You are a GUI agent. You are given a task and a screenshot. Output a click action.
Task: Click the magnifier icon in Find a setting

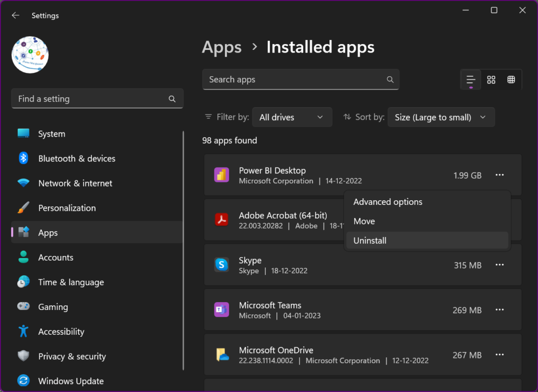click(x=172, y=99)
